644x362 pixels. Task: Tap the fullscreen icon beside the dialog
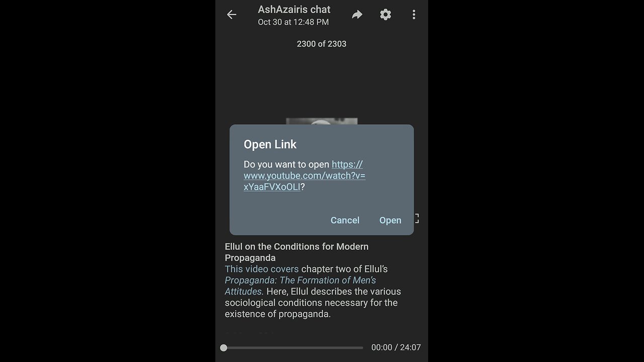click(417, 218)
